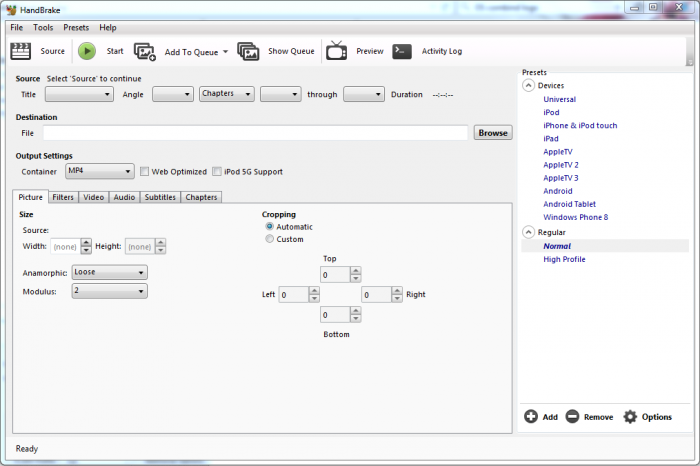Open the Chapters mode dropdown
Viewport: 700px width, 466px height.
pos(227,94)
